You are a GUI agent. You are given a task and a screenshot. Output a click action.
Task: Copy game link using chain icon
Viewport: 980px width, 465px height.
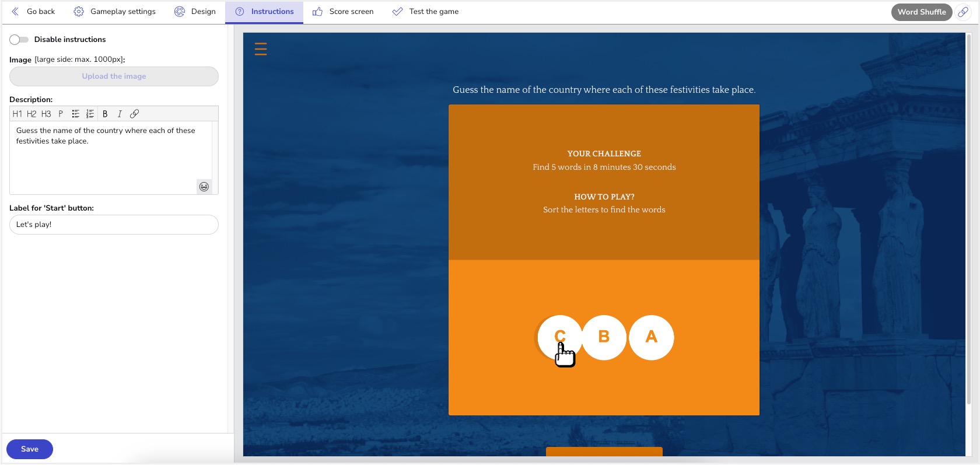click(x=963, y=12)
